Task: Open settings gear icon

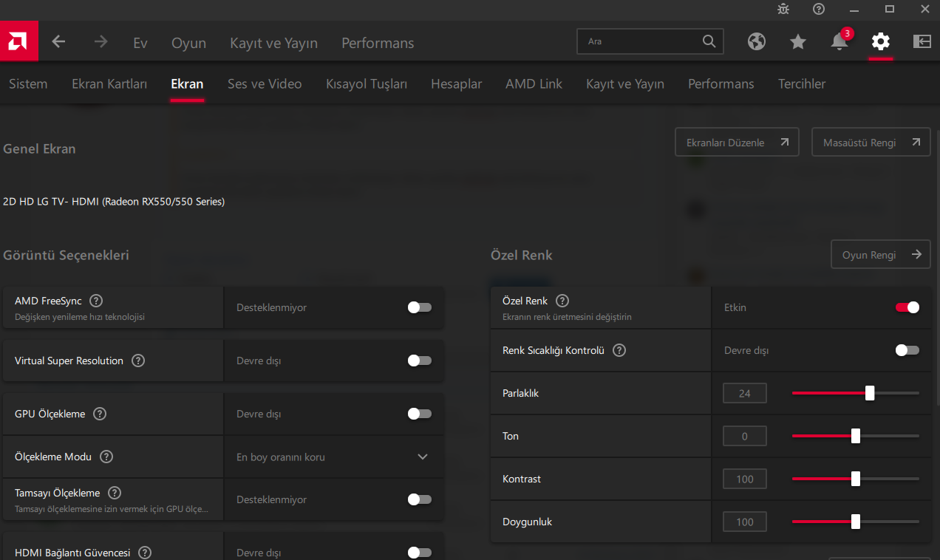Action: [880, 41]
